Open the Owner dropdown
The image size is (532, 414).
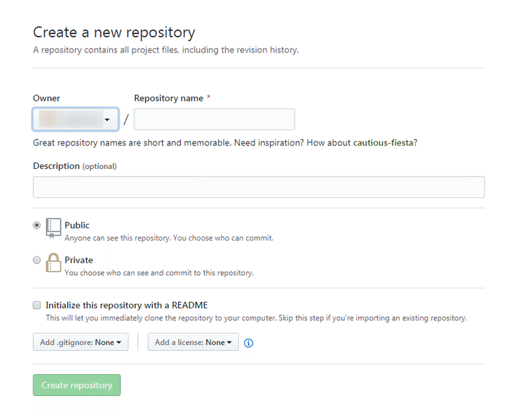point(76,120)
